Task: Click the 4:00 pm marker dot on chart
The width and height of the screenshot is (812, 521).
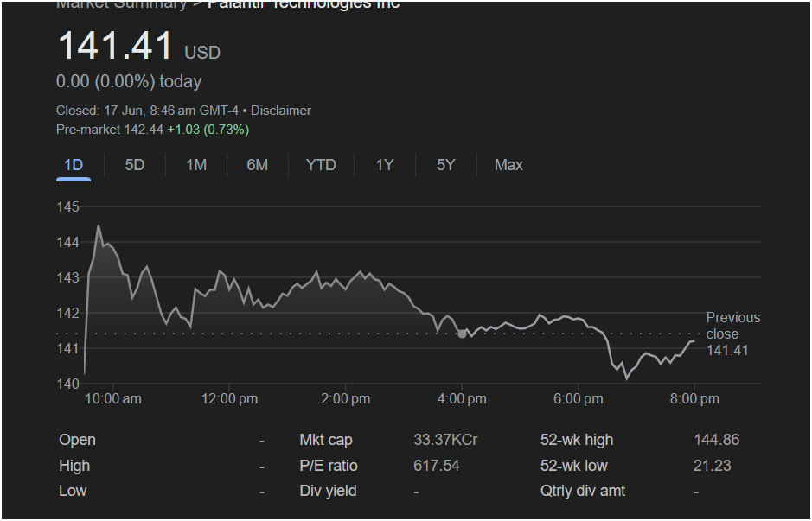Action: (x=462, y=334)
